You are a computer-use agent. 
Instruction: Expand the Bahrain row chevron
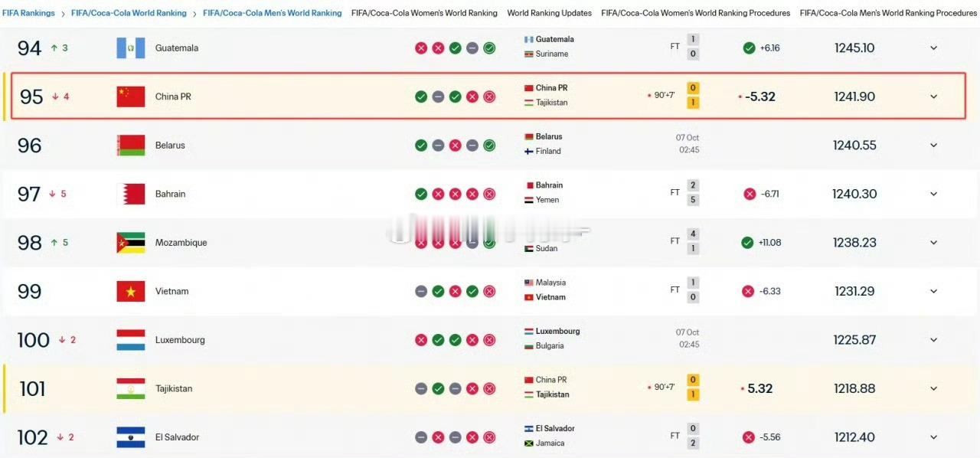click(x=933, y=194)
